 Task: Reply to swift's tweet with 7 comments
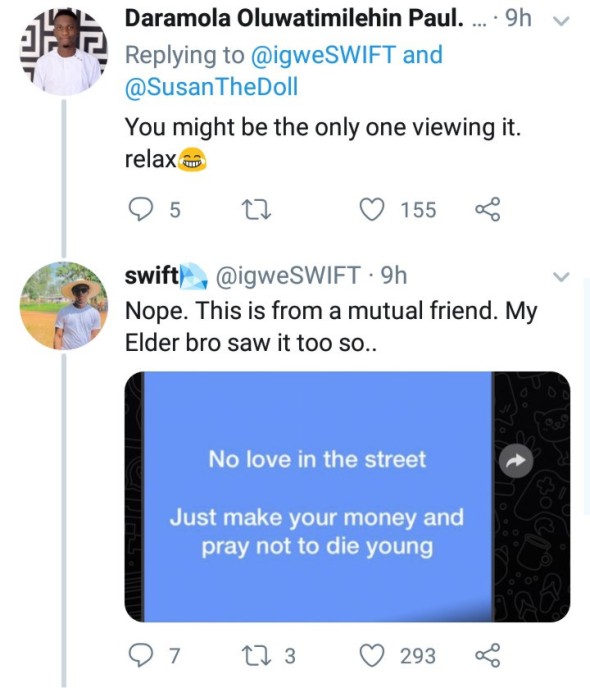(141, 656)
